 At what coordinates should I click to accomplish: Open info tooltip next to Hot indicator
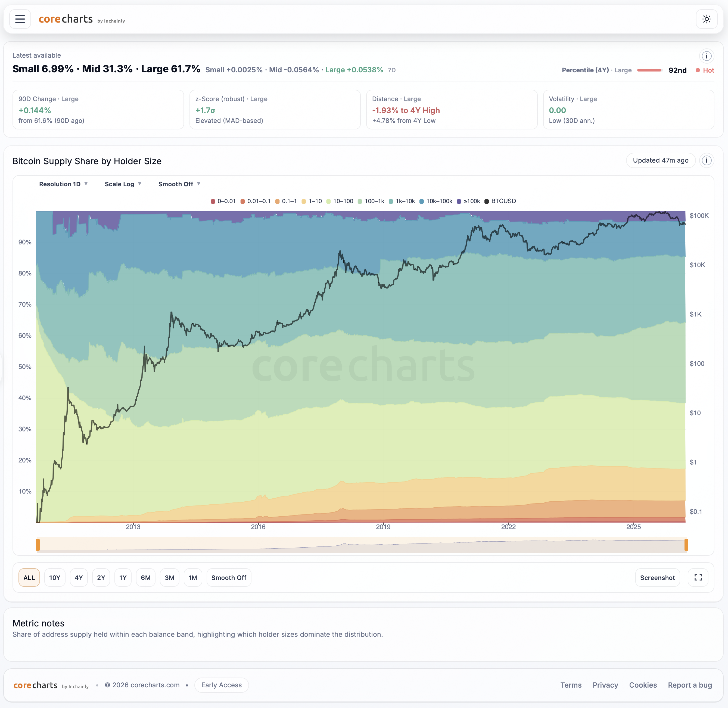pos(707,56)
